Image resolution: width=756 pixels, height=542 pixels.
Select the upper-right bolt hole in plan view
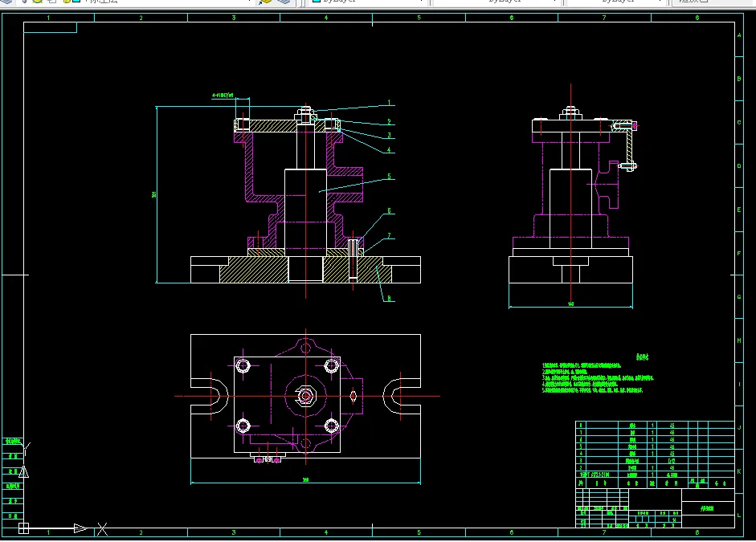click(x=331, y=365)
